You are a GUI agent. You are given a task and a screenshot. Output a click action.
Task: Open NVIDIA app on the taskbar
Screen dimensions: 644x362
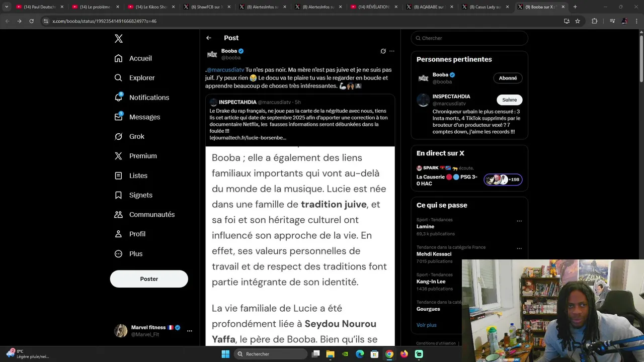345,354
